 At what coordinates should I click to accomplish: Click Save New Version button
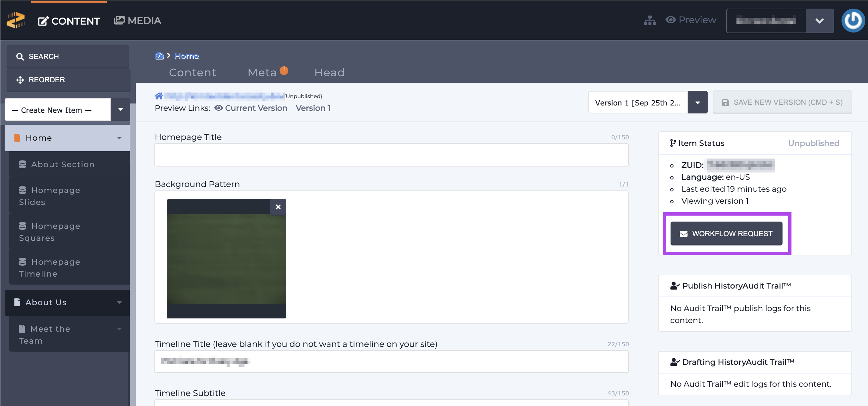pyautogui.click(x=782, y=102)
